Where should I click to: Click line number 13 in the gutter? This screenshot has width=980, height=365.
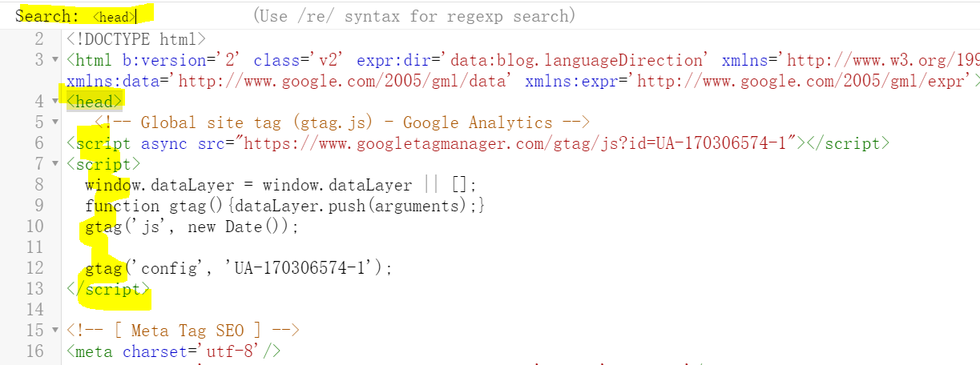[x=35, y=289]
